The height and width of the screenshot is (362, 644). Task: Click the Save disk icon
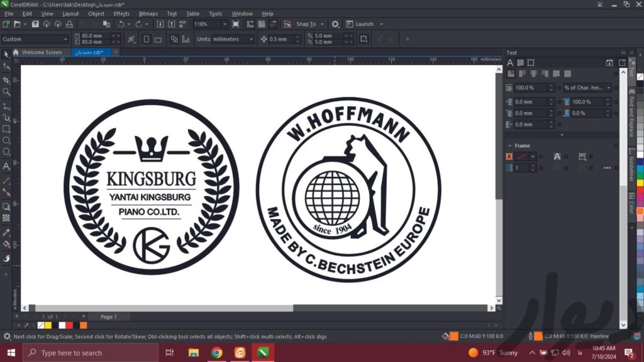[x=35, y=25]
